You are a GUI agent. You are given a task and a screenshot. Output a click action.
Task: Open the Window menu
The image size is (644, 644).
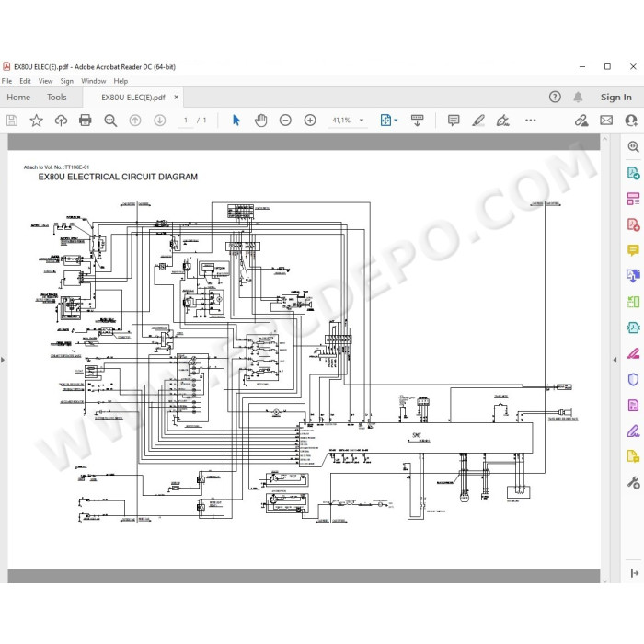coord(94,81)
